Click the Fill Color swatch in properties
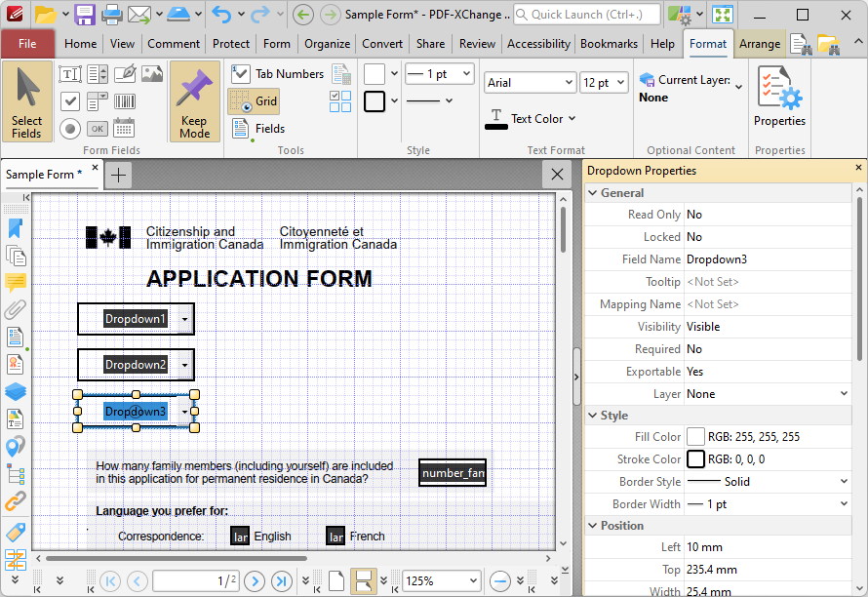The width and height of the screenshot is (868, 597). (x=695, y=437)
